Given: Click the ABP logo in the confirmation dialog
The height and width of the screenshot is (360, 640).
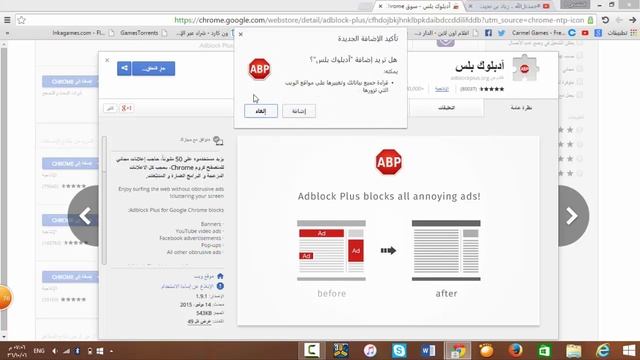Looking at the screenshot, I should click(259, 69).
